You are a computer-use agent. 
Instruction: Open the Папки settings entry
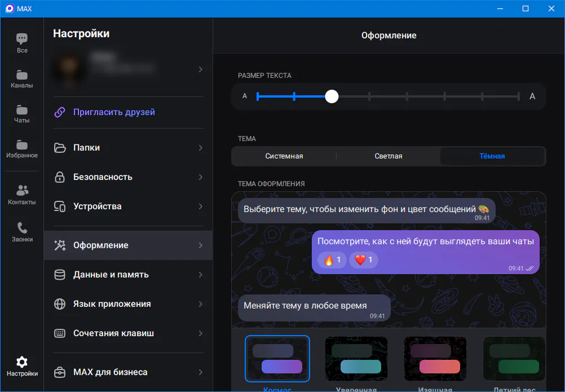[x=128, y=148]
